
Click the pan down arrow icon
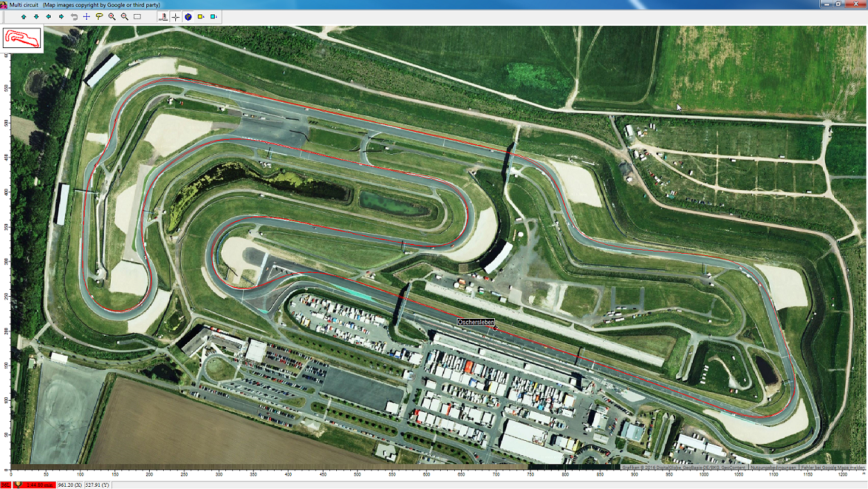37,16
